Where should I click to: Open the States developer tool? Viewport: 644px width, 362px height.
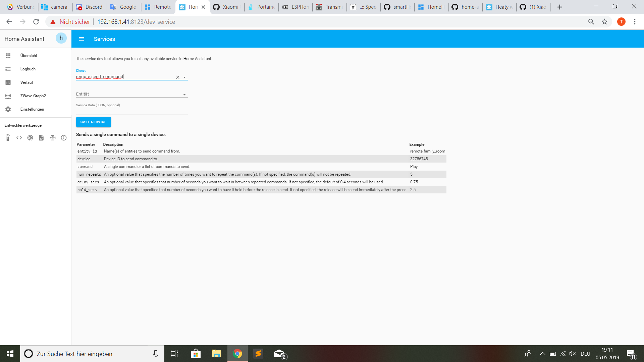[x=19, y=138]
